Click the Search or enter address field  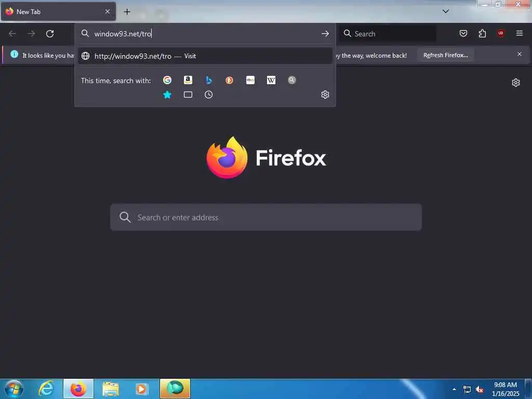click(266, 217)
